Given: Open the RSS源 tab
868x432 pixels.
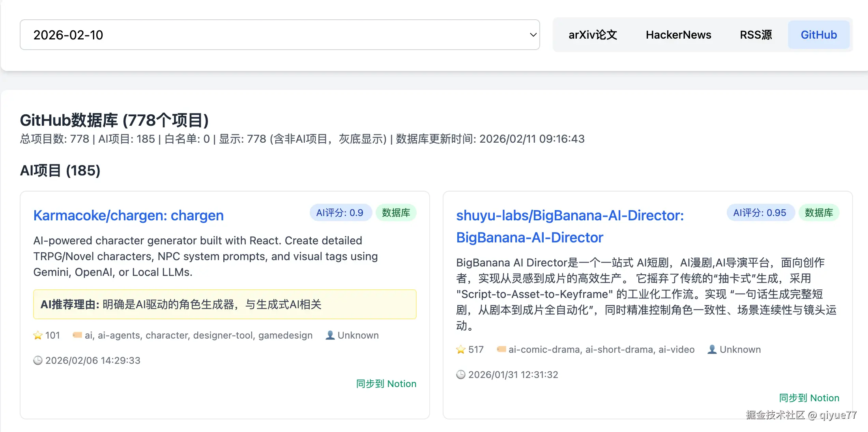Looking at the screenshot, I should [x=756, y=35].
